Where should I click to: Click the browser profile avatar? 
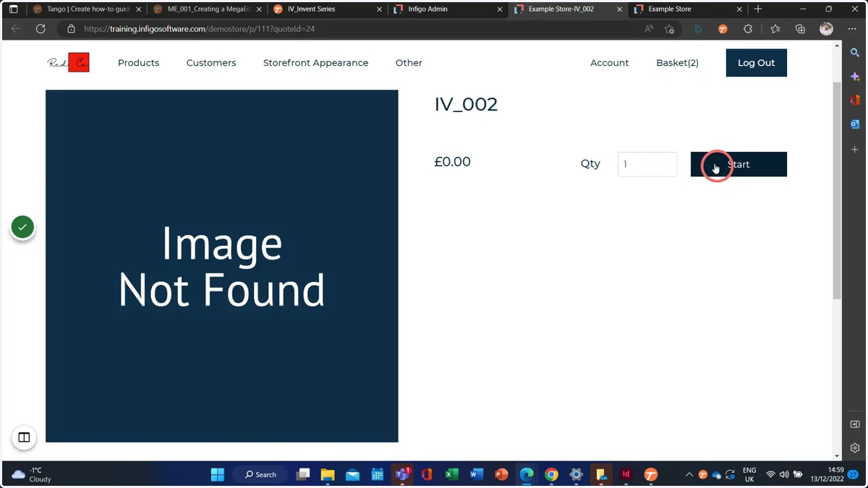[x=826, y=29]
